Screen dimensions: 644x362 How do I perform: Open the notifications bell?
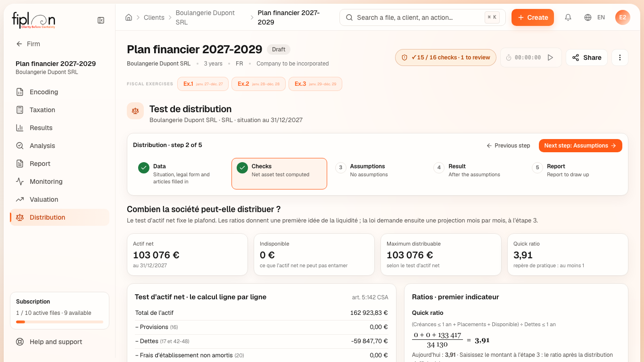click(568, 17)
